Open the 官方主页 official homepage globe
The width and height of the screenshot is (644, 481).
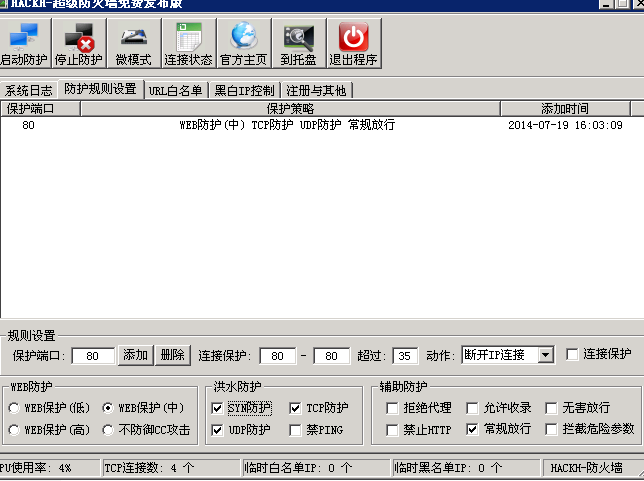tap(244, 43)
